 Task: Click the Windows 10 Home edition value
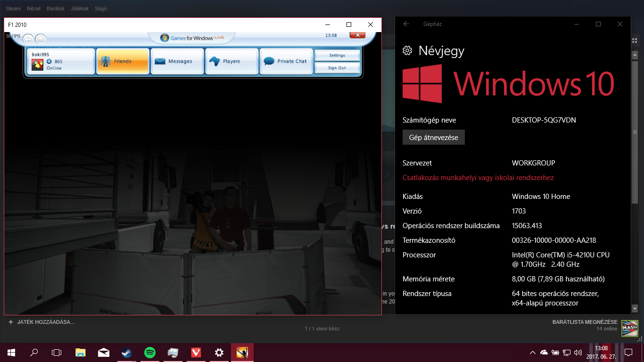pyautogui.click(x=541, y=197)
